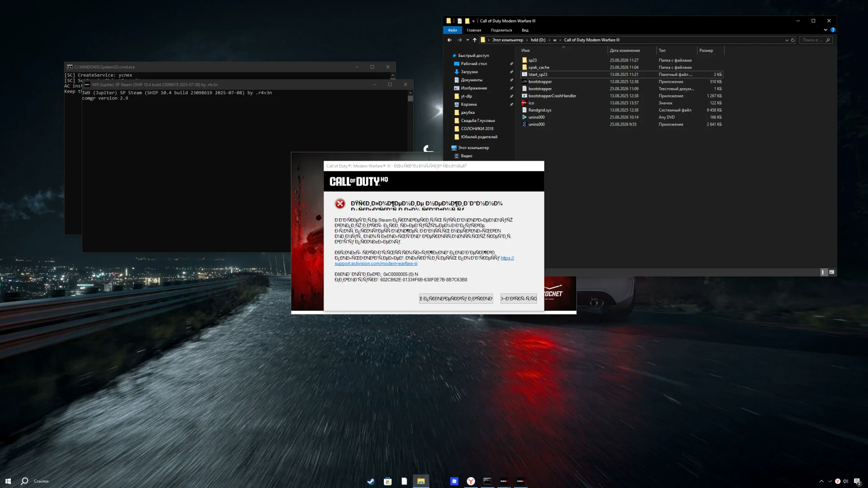
Task: Open the Roblox taskbar icon
Action: pos(454,481)
